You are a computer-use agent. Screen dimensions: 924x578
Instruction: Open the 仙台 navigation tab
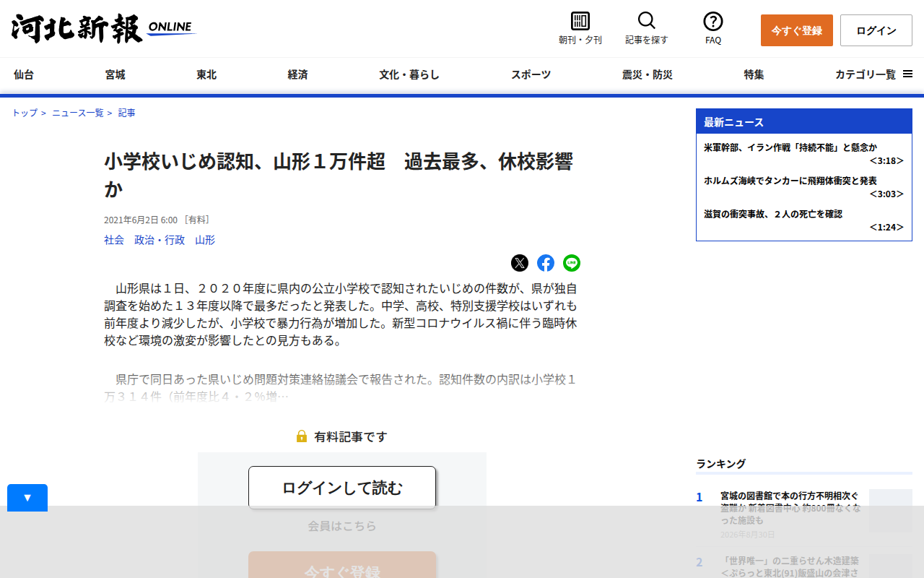[24, 74]
